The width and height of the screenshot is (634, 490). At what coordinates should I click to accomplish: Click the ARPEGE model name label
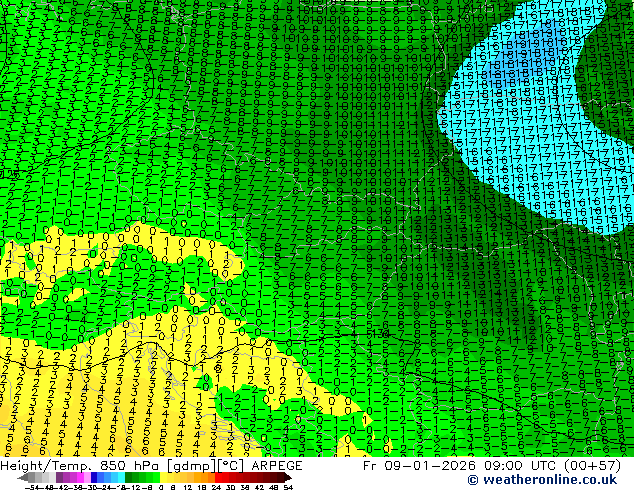pyautogui.click(x=277, y=466)
